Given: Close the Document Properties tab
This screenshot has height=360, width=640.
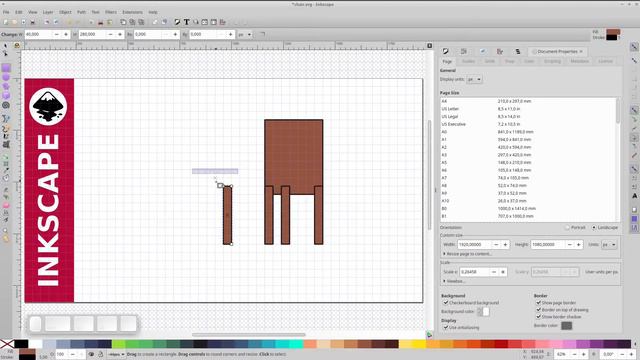Looking at the screenshot, I should [581, 51].
